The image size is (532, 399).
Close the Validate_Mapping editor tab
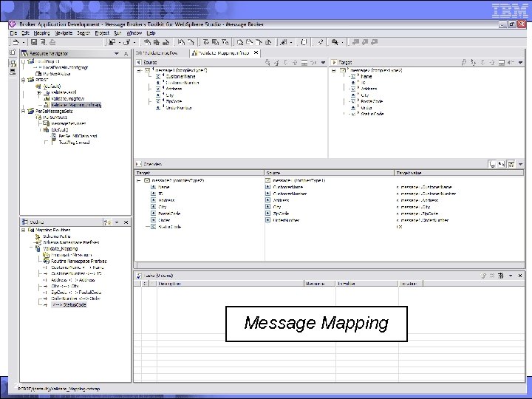tap(256, 52)
